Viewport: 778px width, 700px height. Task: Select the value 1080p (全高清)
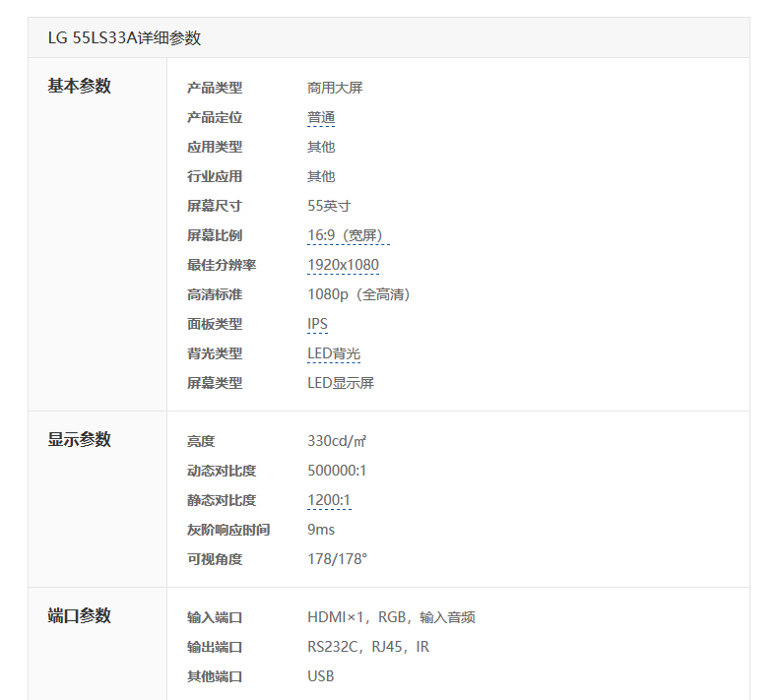358,294
